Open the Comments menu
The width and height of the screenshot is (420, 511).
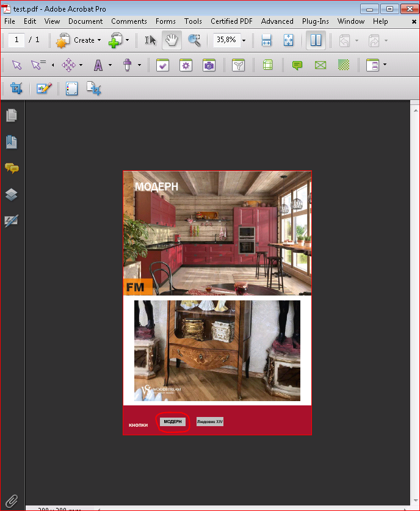click(x=129, y=21)
